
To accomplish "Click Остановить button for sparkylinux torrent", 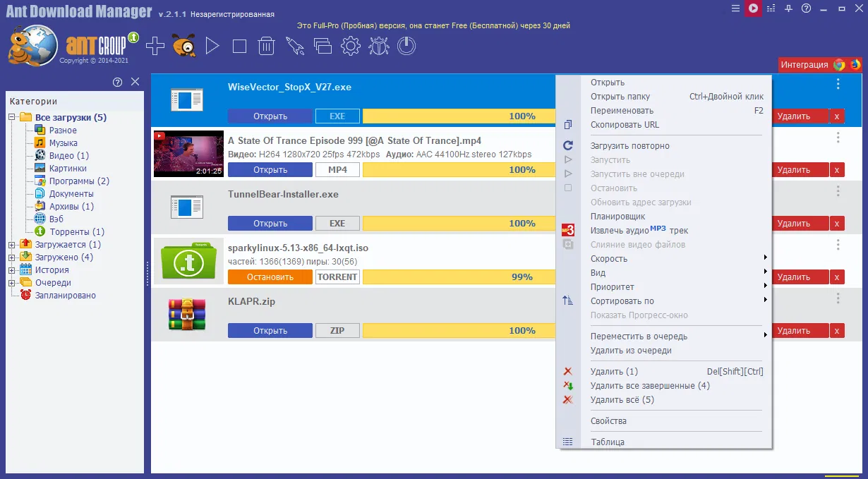I will click(270, 277).
